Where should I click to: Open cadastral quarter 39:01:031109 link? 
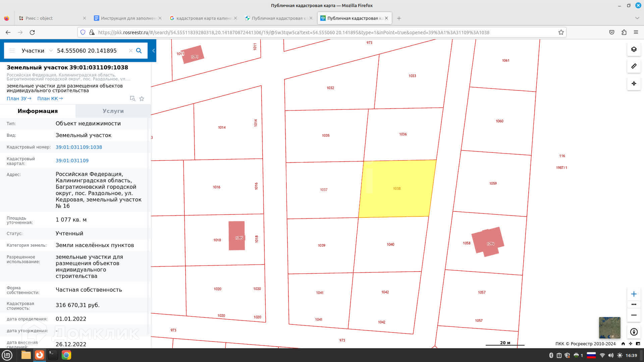[x=72, y=161]
